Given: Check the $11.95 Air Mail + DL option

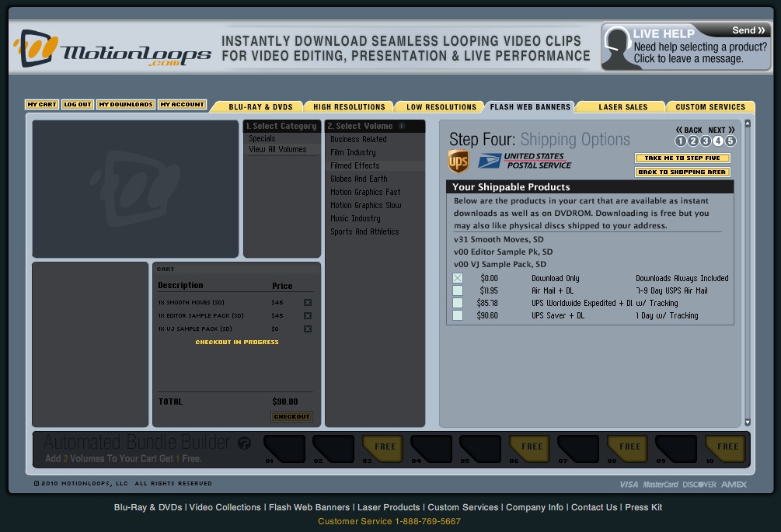Looking at the screenshot, I should (x=458, y=290).
